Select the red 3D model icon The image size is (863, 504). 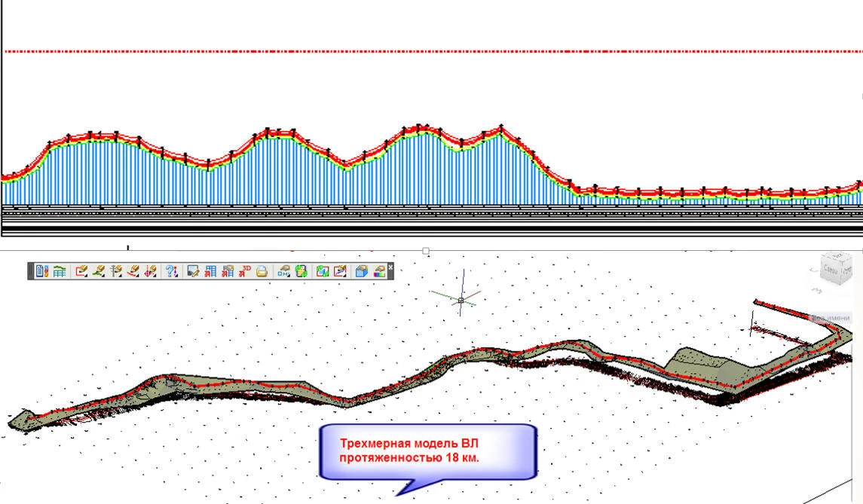tap(245, 271)
